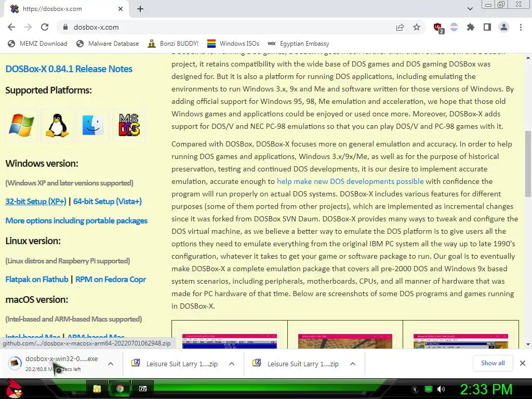Viewport: 532px width, 399px height.
Task: Open the Chrome three-dot menu
Action: (x=521, y=27)
